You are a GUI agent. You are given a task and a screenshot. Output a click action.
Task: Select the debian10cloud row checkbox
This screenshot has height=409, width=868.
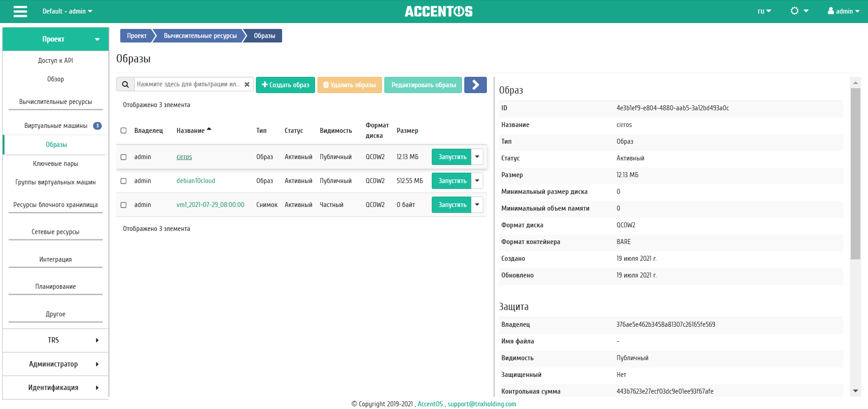[x=123, y=181]
